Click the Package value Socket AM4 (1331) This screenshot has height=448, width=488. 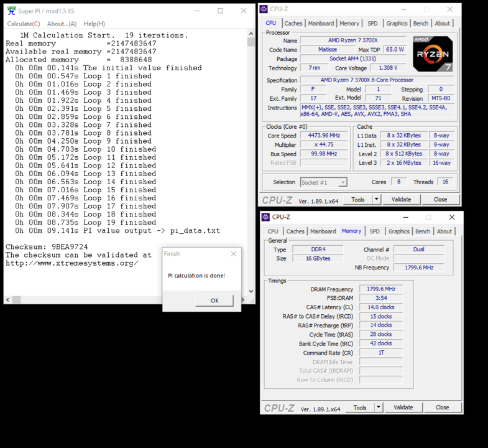tap(353, 58)
